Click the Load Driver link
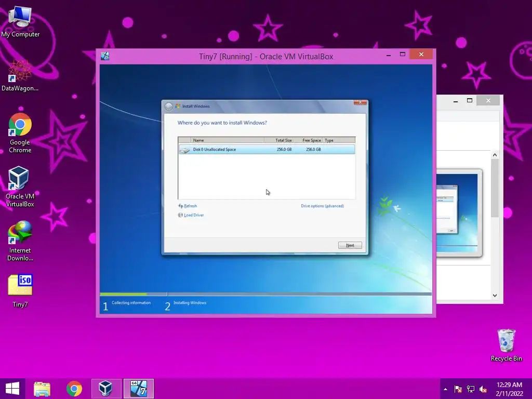 pyautogui.click(x=191, y=215)
